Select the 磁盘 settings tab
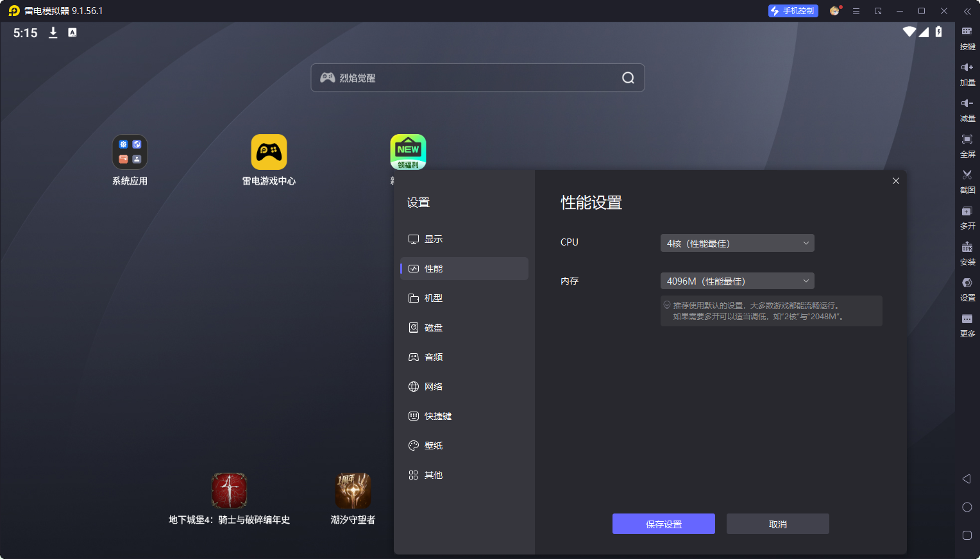Screen dimensions: 980x559 (x=464, y=328)
